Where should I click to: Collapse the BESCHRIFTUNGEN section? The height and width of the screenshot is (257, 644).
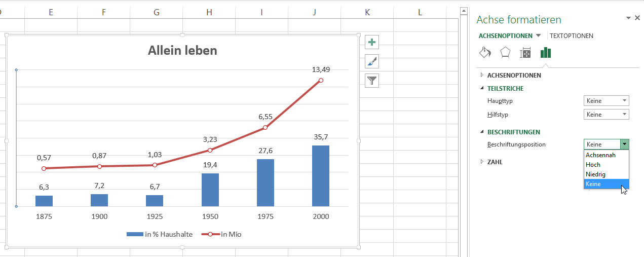tap(513, 132)
